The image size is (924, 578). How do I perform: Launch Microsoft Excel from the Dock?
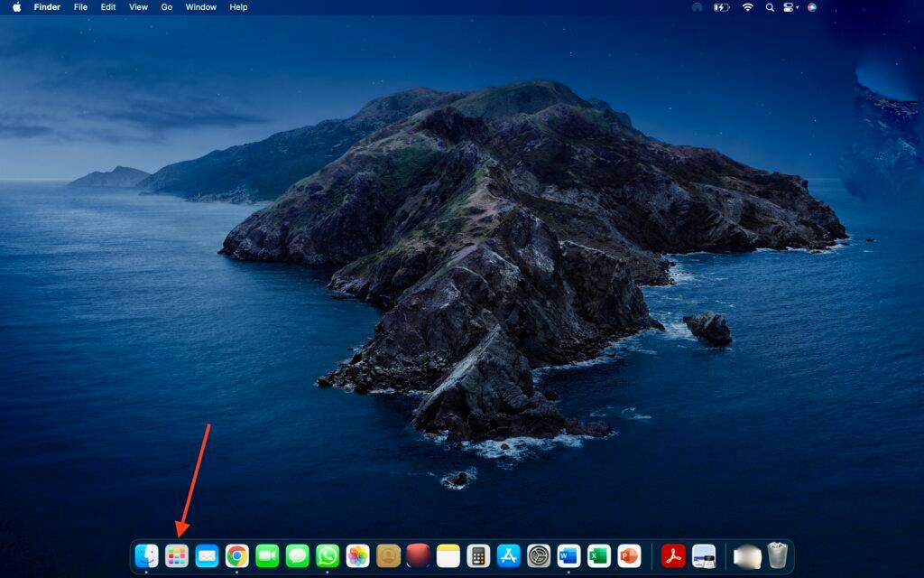pyautogui.click(x=599, y=555)
